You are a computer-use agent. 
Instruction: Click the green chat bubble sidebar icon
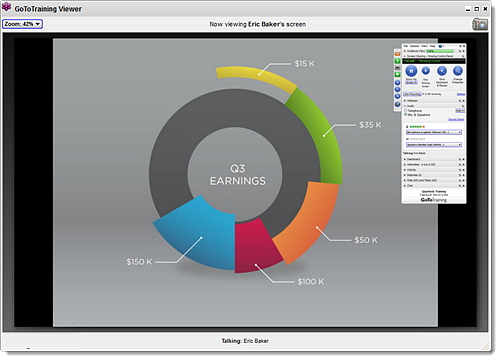click(398, 74)
